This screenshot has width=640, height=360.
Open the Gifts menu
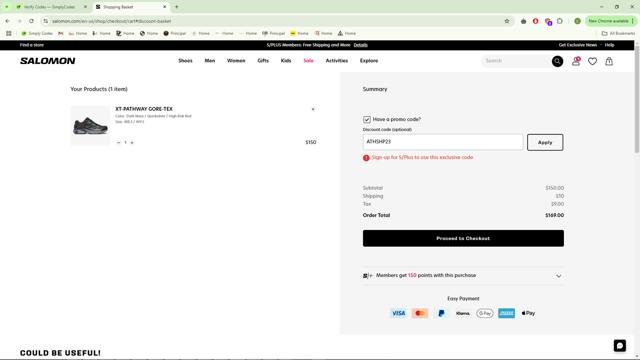tap(263, 61)
